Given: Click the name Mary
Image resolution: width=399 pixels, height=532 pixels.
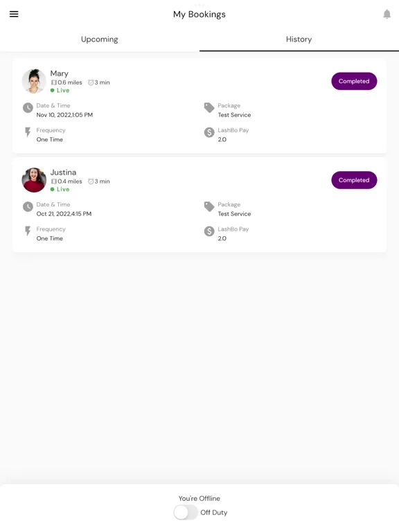Looking at the screenshot, I should 60,73.
